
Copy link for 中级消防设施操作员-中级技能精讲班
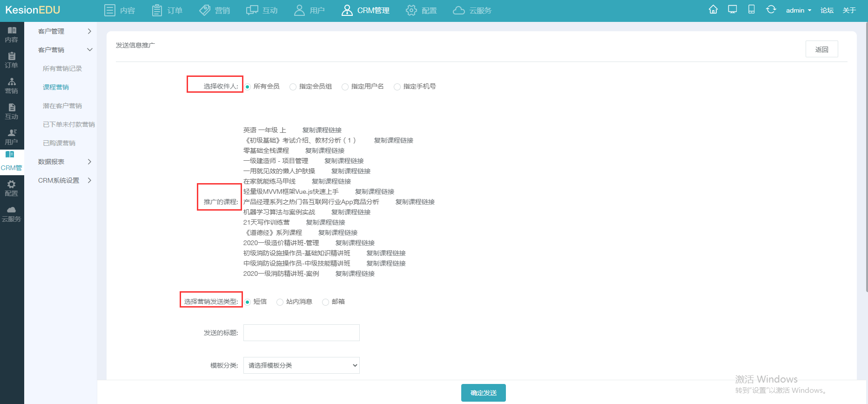386,263
